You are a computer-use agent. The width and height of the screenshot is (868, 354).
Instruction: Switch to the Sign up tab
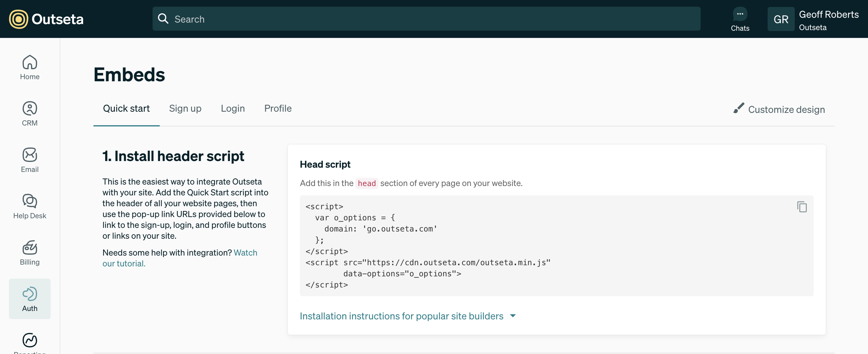[x=185, y=108]
